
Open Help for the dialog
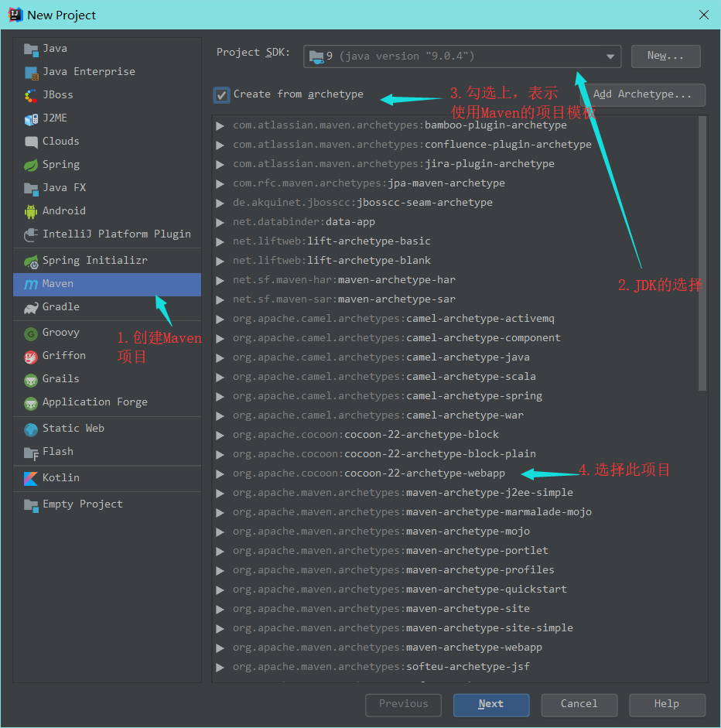click(x=667, y=705)
